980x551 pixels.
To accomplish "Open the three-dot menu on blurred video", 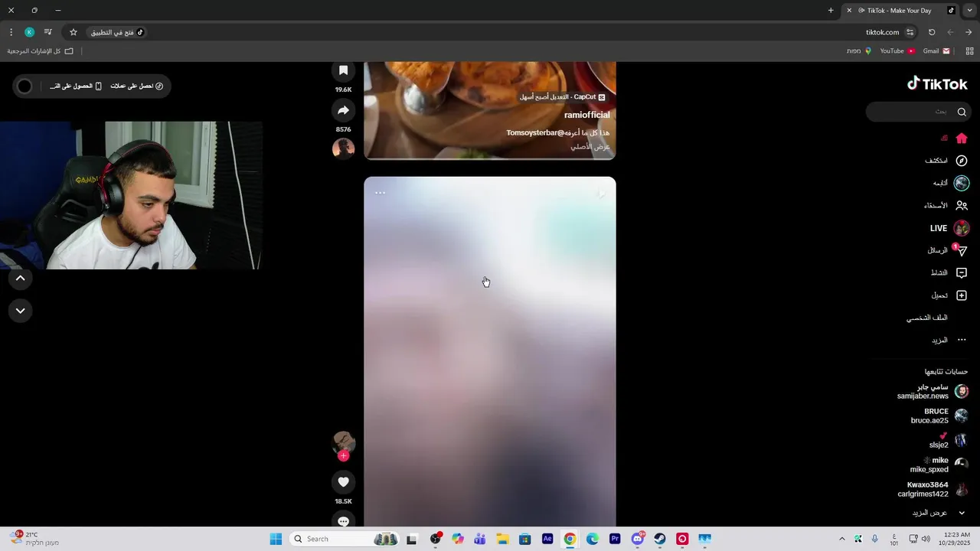I will pyautogui.click(x=380, y=193).
